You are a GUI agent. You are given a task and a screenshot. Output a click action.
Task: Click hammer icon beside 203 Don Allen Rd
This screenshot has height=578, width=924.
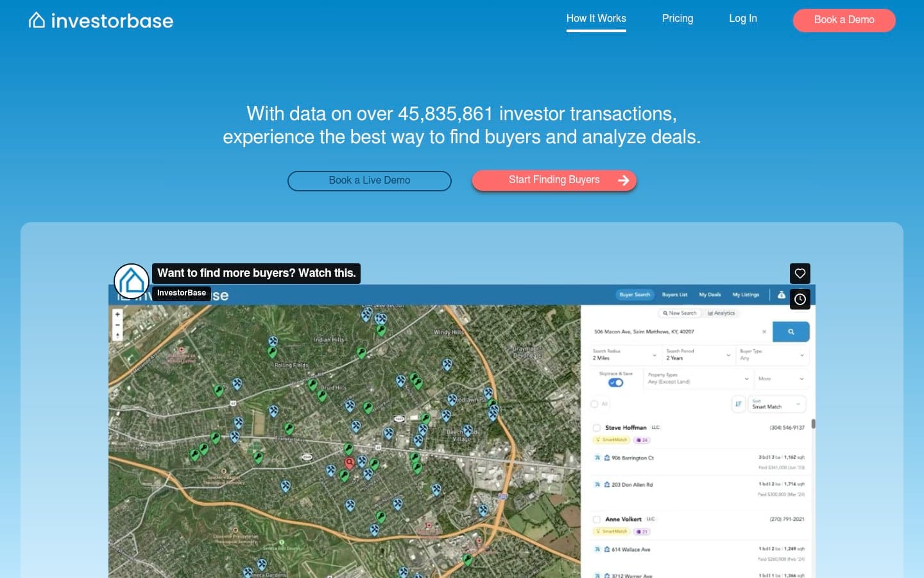597,485
